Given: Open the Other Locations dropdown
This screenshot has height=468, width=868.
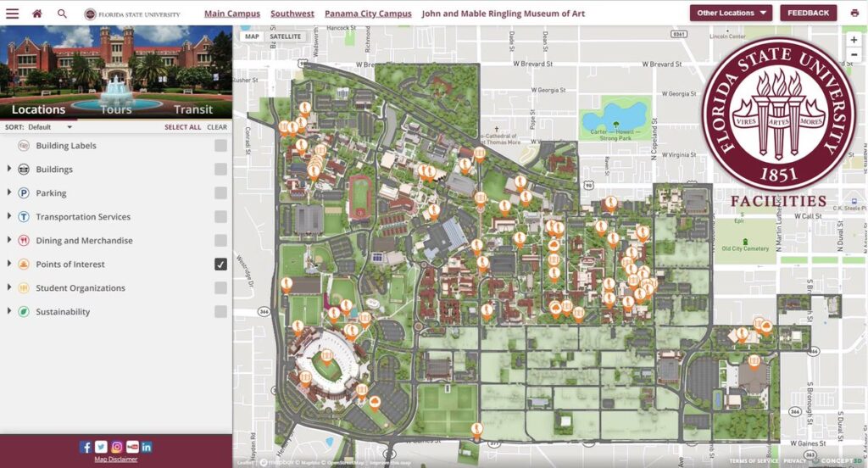Looking at the screenshot, I should 730,14.
